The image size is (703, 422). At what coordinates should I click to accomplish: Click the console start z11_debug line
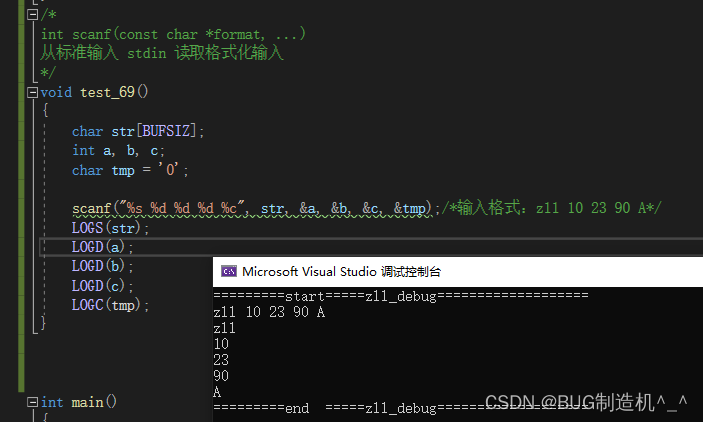pyautogui.click(x=401, y=296)
